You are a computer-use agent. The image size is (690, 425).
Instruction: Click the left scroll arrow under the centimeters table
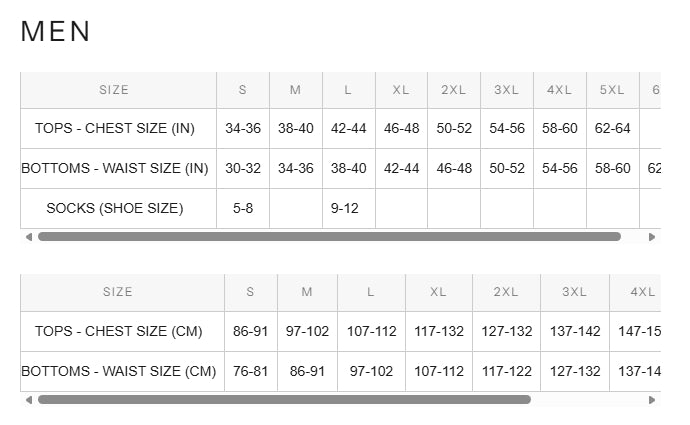(28, 400)
